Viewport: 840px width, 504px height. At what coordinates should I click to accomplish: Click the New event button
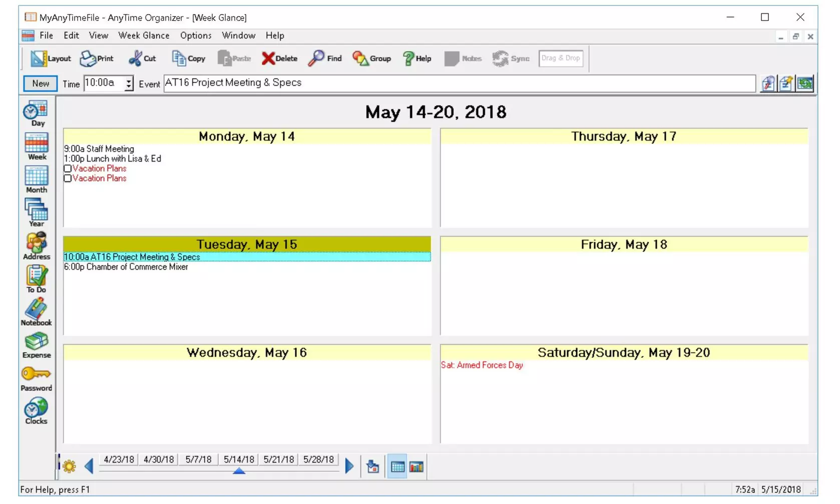pos(40,83)
